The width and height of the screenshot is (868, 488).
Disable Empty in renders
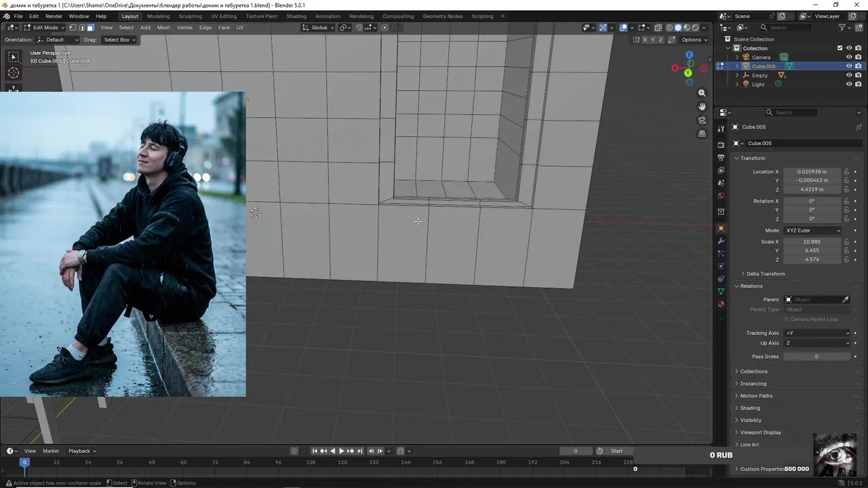pos(858,75)
